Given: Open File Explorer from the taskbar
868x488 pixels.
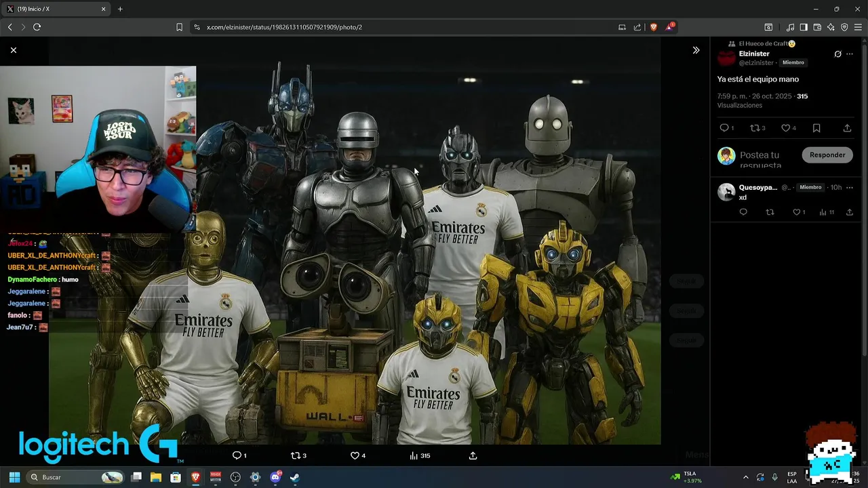Looking at the screenshot, I should point(156,477).
